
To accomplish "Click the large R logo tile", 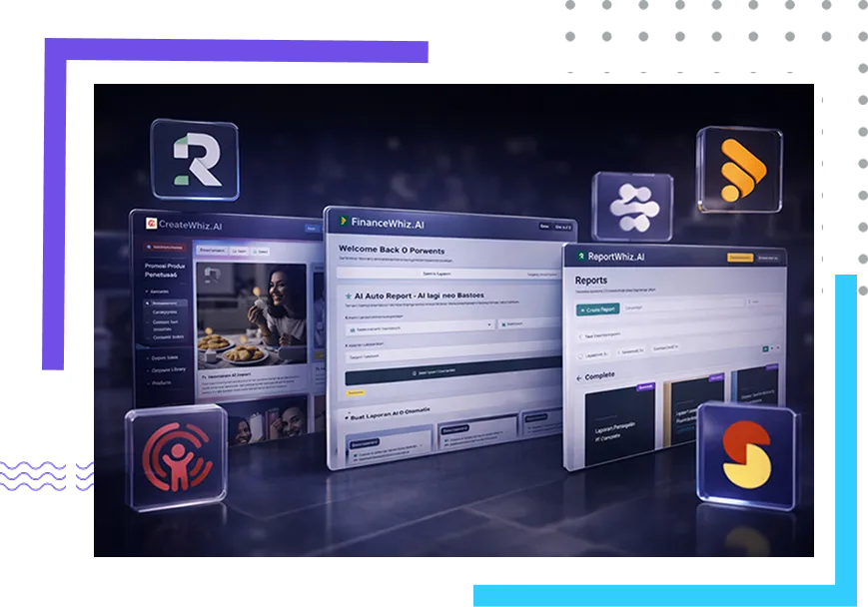I will pyautogui.click(x=195, y=160).
